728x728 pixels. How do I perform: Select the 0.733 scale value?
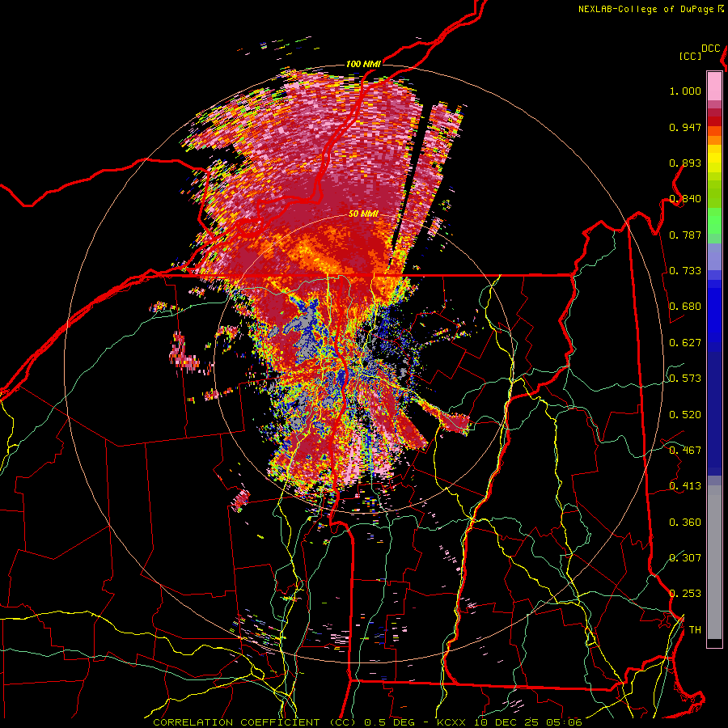[x=685, y=271]
